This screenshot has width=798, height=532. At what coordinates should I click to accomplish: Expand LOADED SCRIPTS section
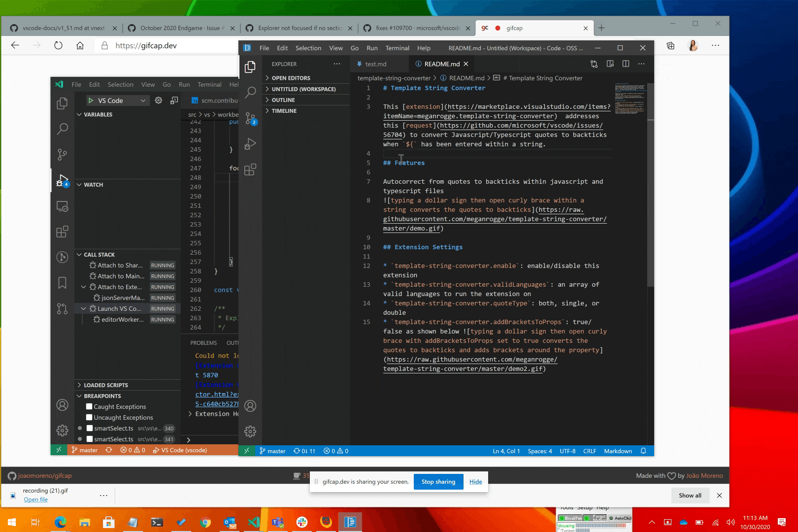pos(128,385)
